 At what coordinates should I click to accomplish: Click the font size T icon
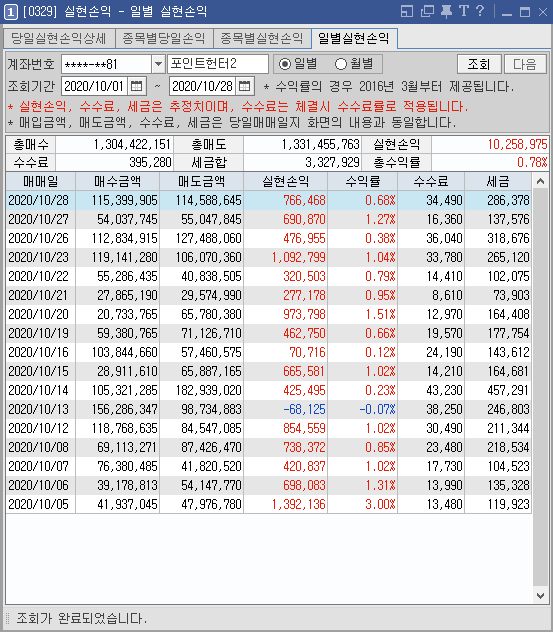point(464,11)
